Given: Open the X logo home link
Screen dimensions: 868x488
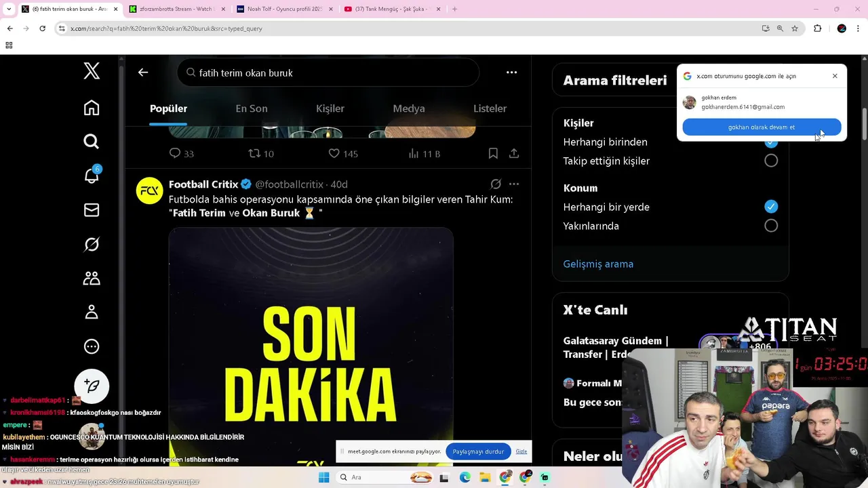Looking at the screenshot, I should (x=92, y=70).
